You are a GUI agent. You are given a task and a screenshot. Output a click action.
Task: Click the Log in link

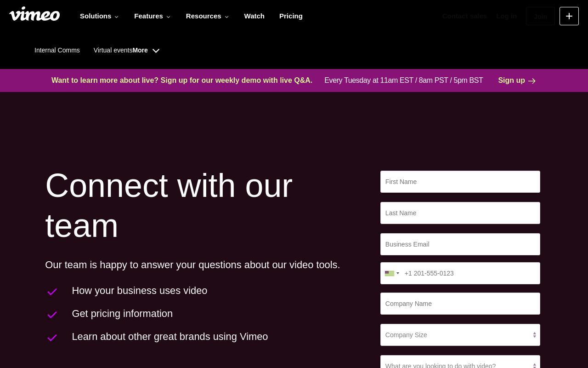pyautogui.click(x=506, y=16)
